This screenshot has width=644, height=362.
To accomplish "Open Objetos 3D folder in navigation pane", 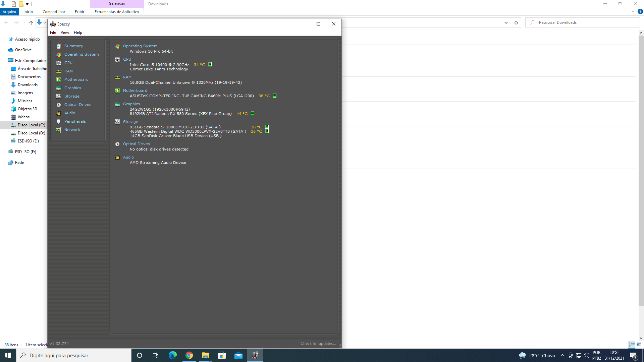I will pos(28,109).
